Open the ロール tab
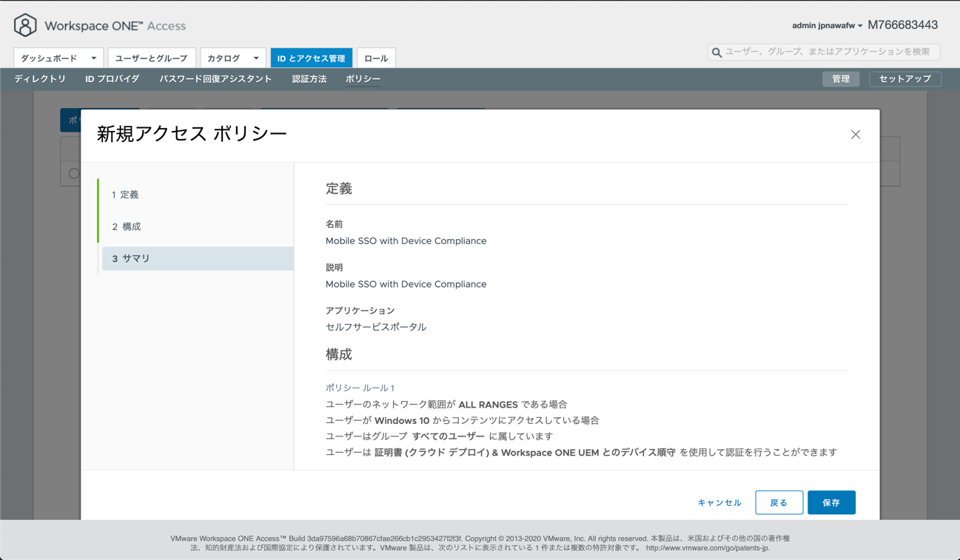960x560 pixels. [x=376, y=58]
